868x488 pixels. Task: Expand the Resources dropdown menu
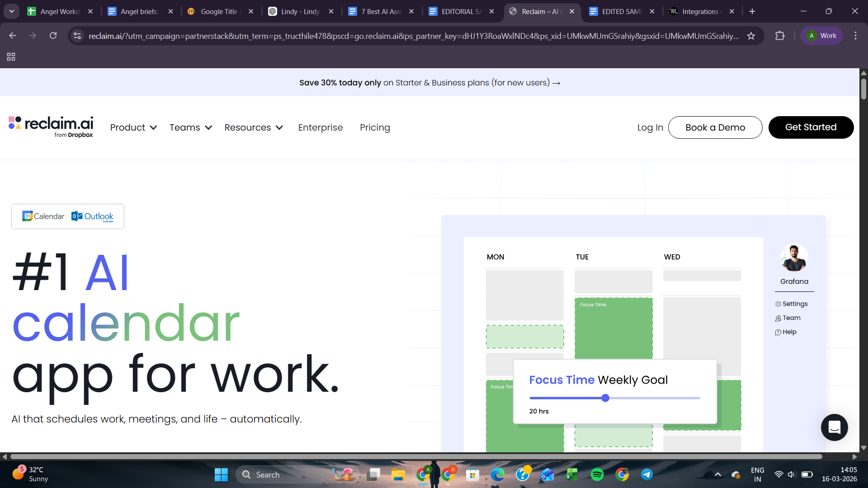point(253,127)
